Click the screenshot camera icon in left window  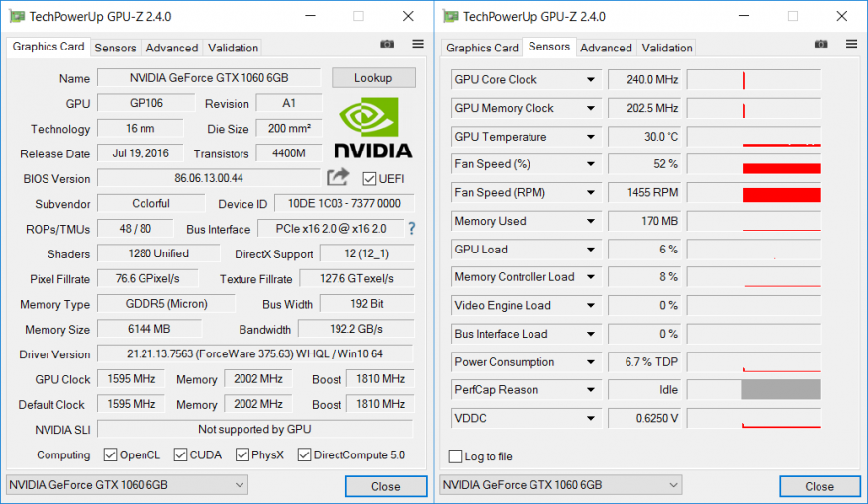[388, 45]
